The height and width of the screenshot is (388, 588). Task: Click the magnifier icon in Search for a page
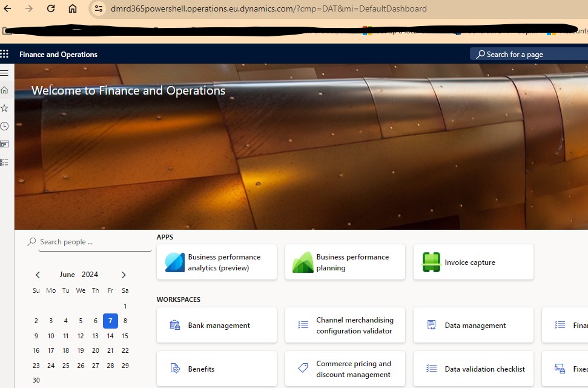point(480,55)
